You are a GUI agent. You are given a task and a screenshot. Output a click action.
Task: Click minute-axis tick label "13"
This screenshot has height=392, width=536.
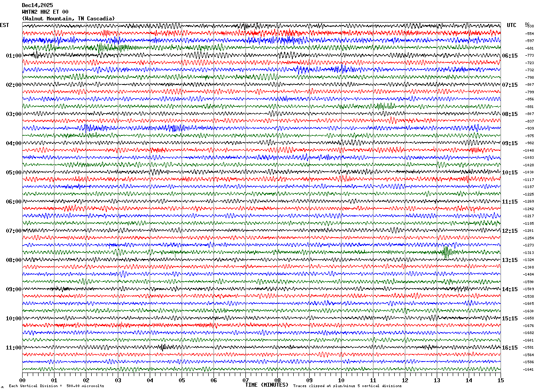(x=437, y=380)
